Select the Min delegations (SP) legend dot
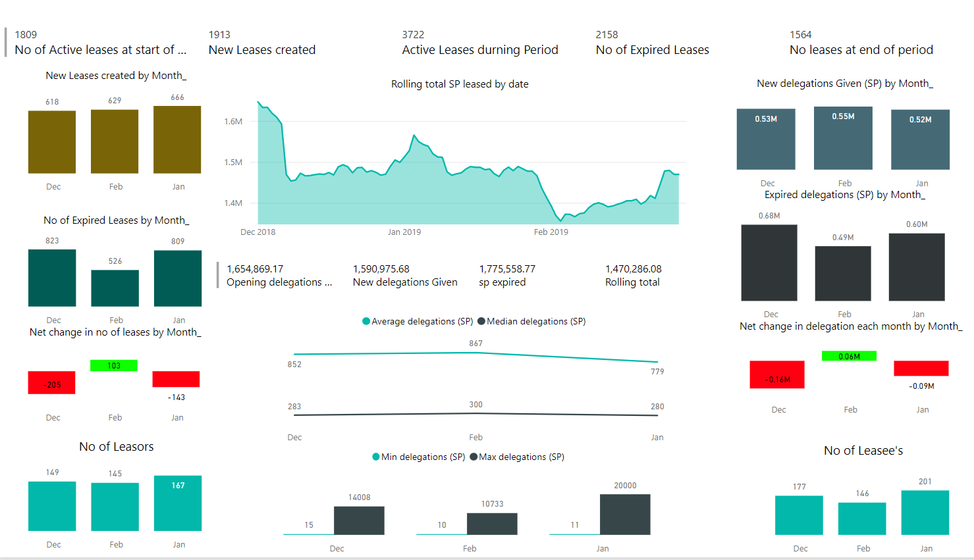974x560 pixels. click(376, 457)
